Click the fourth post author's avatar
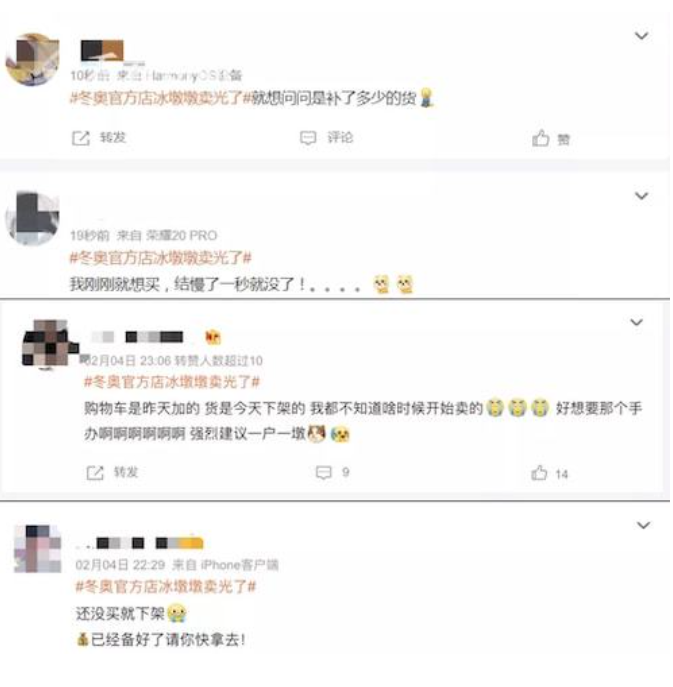This screenshot has width=673, height=687. (x=38, y=549)
